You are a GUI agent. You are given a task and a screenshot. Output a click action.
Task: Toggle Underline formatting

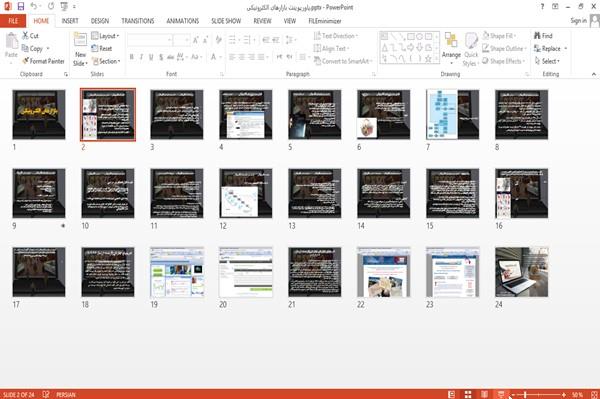coord(151,57)
